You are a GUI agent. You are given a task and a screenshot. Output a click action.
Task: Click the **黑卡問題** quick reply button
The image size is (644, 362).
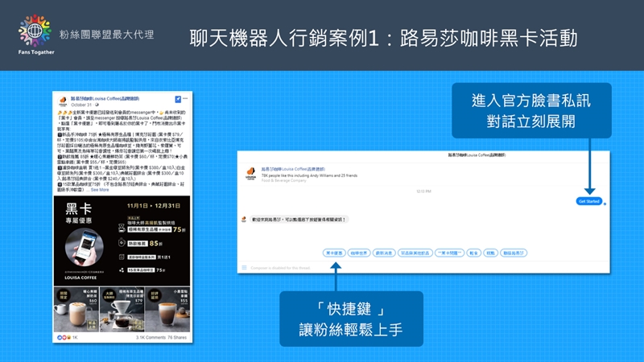(450, 253)
